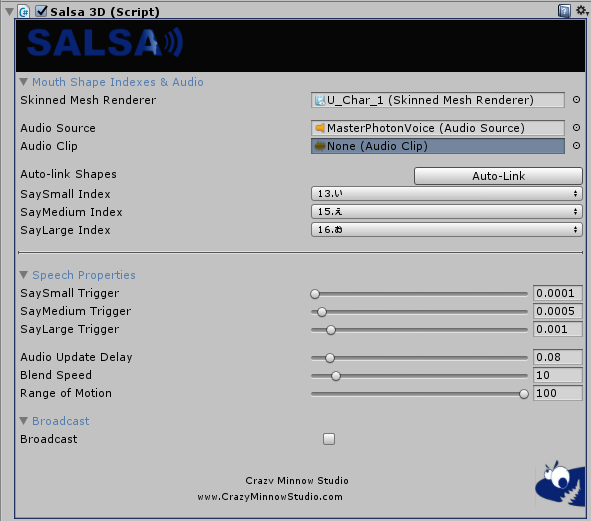Open object picker for Audio Source
The image size is (591, 521).
[x=576, y=127]
